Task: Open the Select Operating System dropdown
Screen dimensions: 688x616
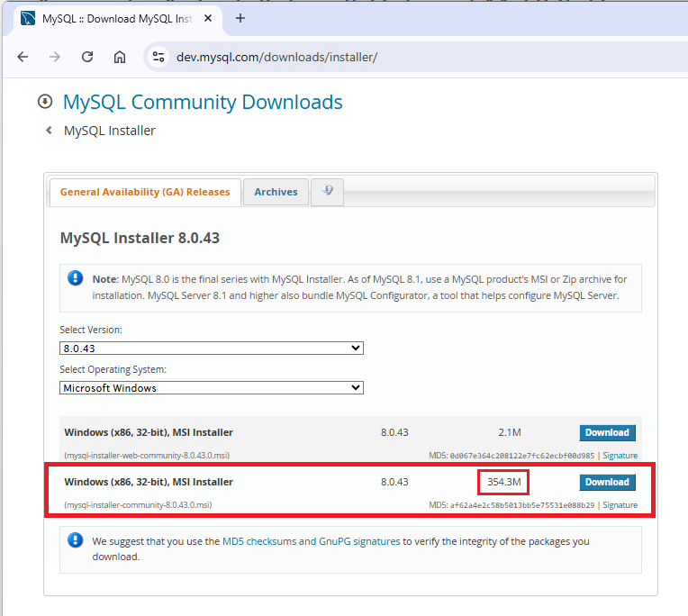Action: pyautogui.click(x=212, y=388)
